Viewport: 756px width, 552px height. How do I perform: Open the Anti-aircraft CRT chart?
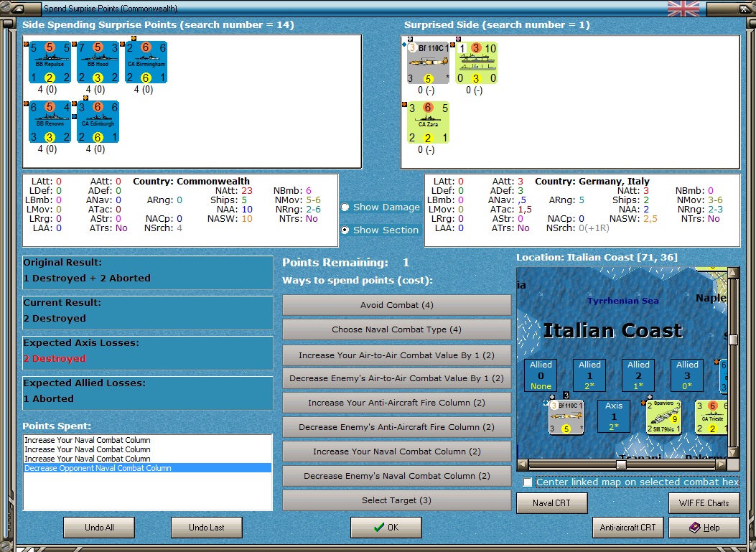pos(627,528)
